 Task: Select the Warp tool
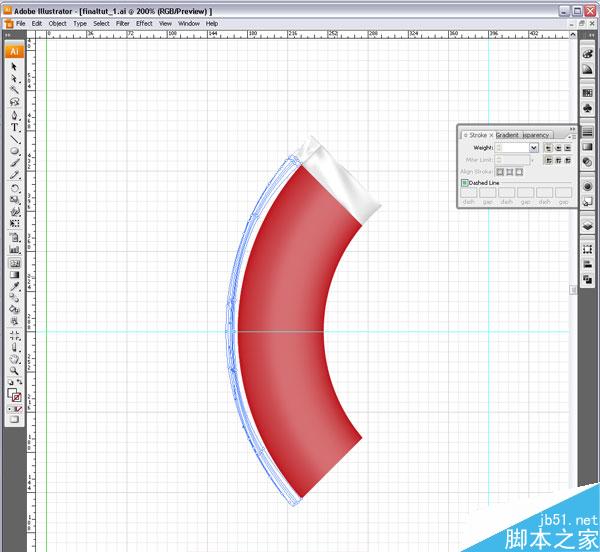[x=14, y=211]
